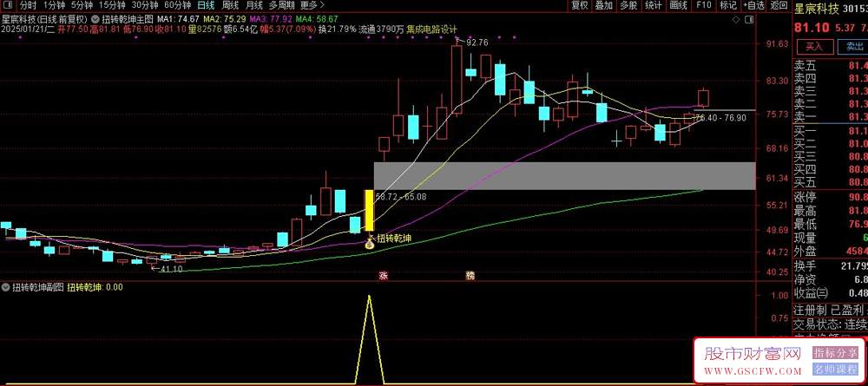This screenshot has height=386, width=868.
Task: Click the 卖出 sell button
Action: (853, 47)
